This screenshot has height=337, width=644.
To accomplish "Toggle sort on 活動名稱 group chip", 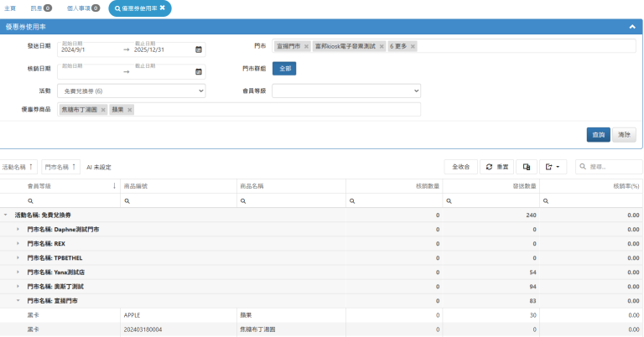I will point(19,167).
